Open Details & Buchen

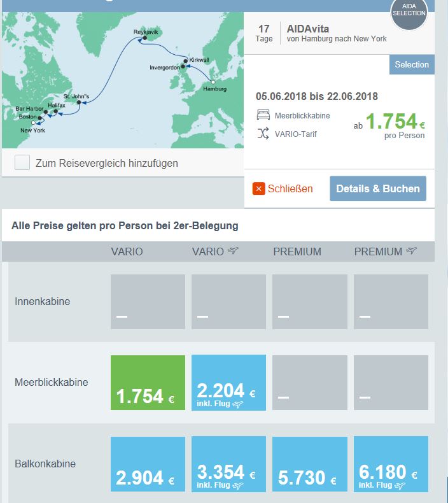pyautogui.click(x=378, y=188)
